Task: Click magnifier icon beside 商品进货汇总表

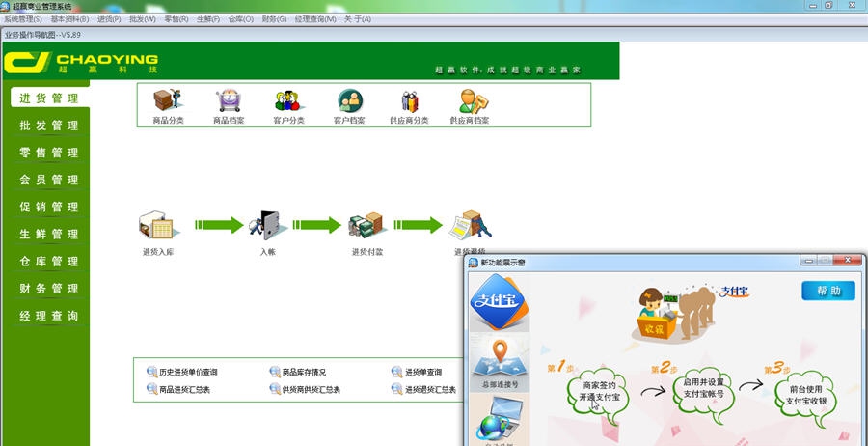Action: pos(151,389)
